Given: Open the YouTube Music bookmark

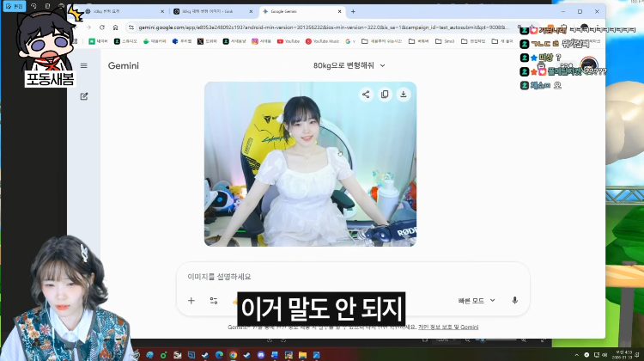Looking at the screenshot, I should [322, 41].
